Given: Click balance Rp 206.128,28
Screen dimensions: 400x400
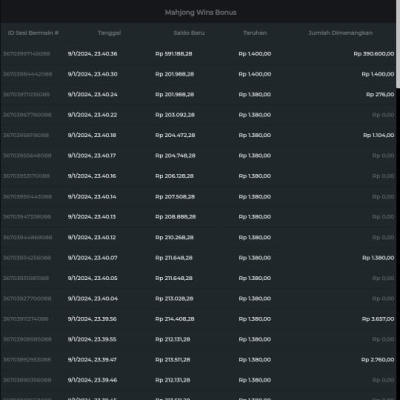Looking at the screenshot, I should pyautogui.click(x=174, y=176).
